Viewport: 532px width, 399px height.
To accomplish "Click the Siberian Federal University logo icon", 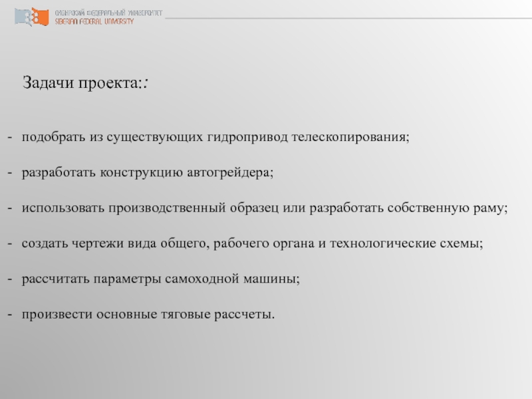I will click(31, 17).
